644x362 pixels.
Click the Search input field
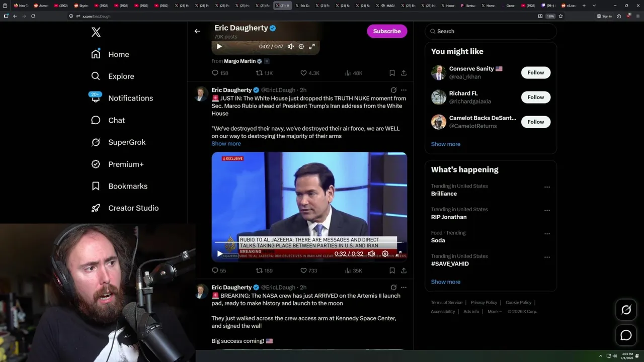coord(491,31)
